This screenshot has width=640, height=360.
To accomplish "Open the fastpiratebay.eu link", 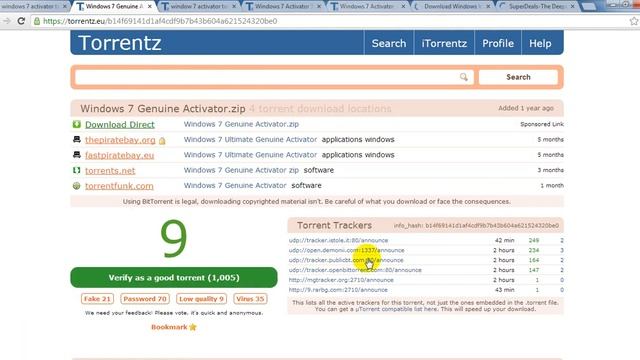I will point(119,155).
